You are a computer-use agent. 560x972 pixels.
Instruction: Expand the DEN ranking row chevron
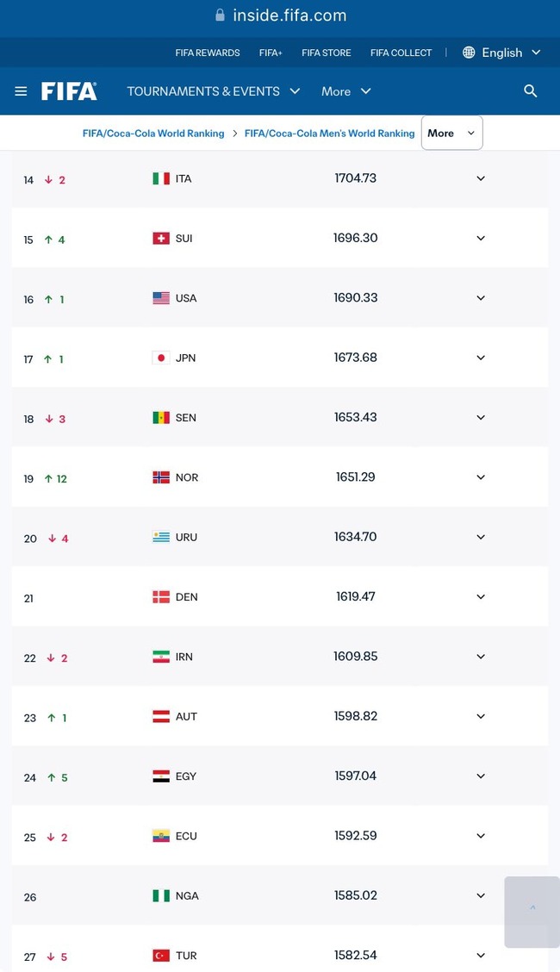[x=481, y=597]
